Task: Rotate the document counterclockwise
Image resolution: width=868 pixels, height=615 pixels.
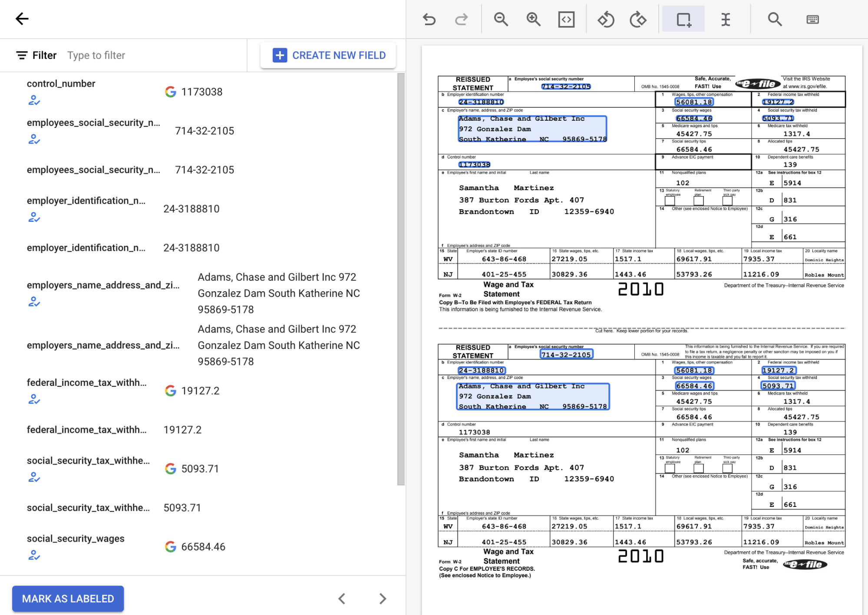Action: coord(606,19)
